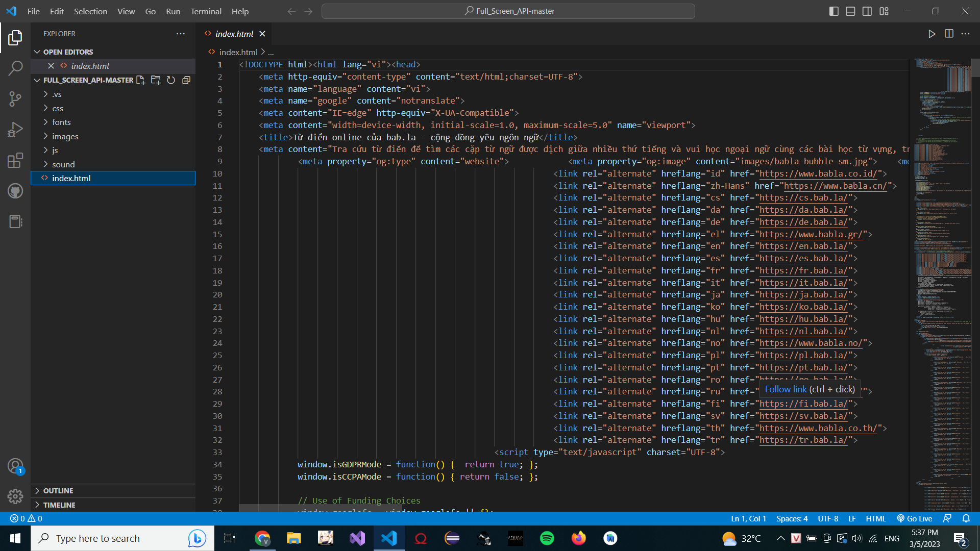Image resolution: width=980 pixels, height=551 pixels.
Task: Expand the TIMELINE section
Action: pos(60,505)
